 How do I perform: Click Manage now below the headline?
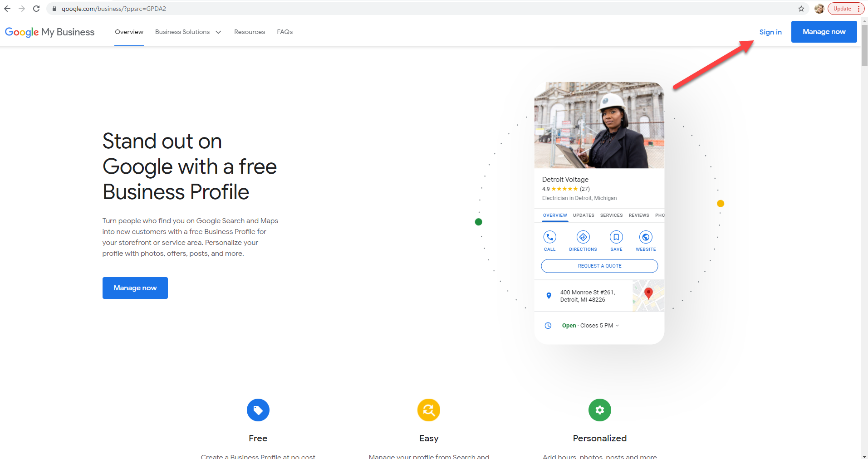coord(135,288)
